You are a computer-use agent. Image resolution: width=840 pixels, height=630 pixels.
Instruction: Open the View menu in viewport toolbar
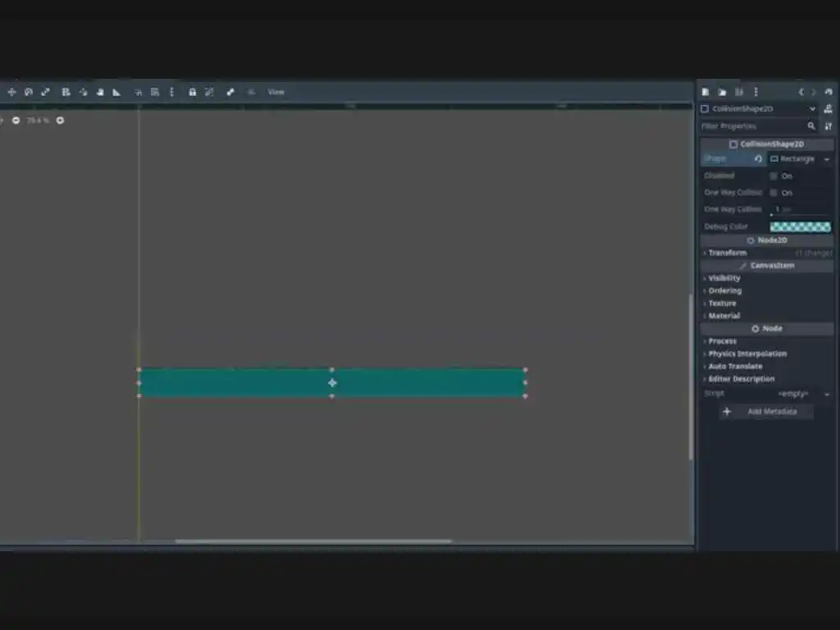276,92
